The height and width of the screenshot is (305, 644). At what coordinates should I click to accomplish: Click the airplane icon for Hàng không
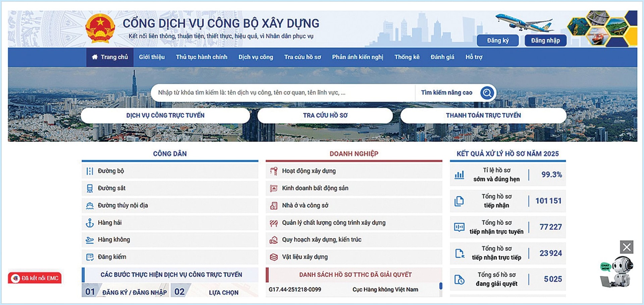pyautogui.click(x=90, y=239)
